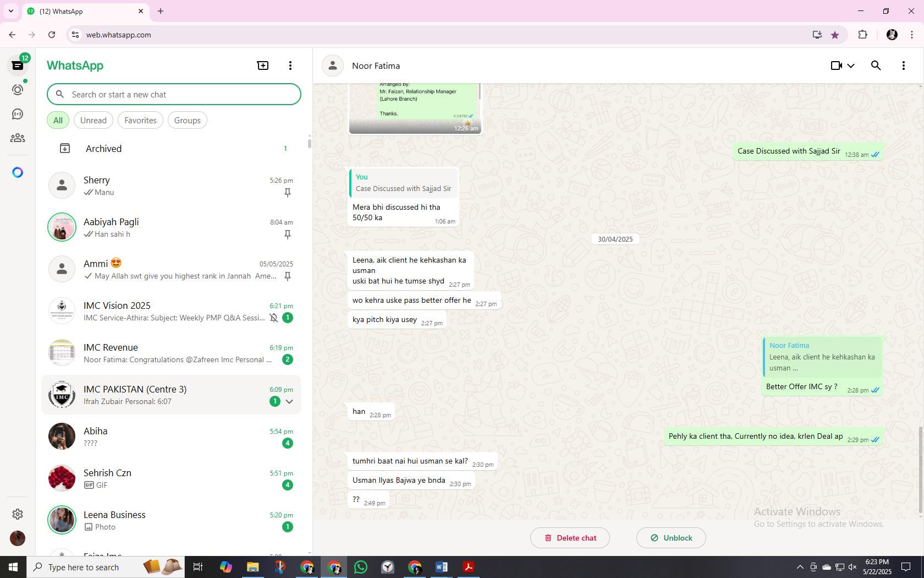Open the Channels icon in sidebar
Viewport: 924px width, 578px height.
point(18,114)
